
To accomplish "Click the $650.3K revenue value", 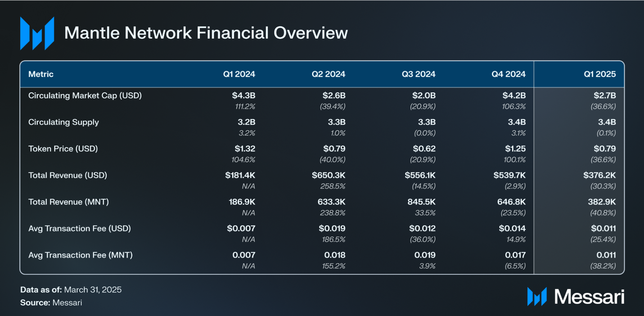I will coord(329,175).
